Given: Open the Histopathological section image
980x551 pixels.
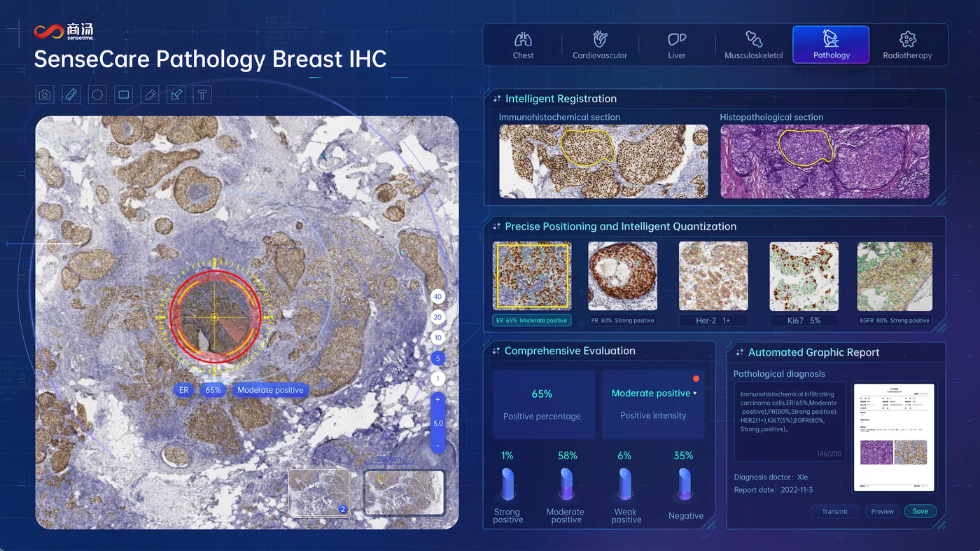Looking at the screenshot, I should (x=825, y=161).
